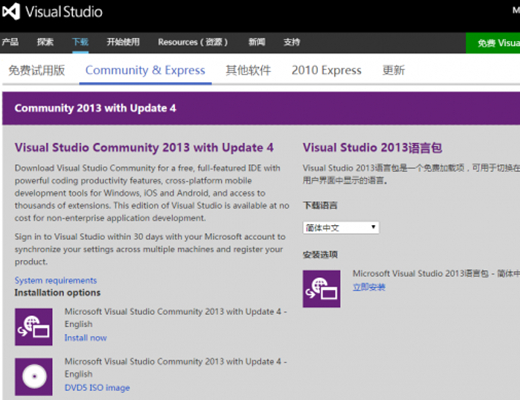
Task: Click the Visual Studio Community 2013 with Update 4 heading
Action: coord(144,147)
